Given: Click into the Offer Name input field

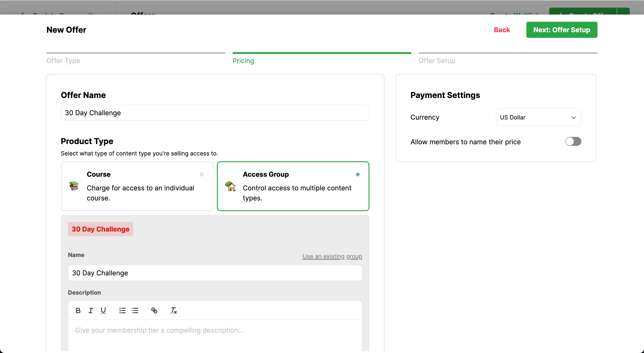Looking at the screenshot, I should click(215, 113).
